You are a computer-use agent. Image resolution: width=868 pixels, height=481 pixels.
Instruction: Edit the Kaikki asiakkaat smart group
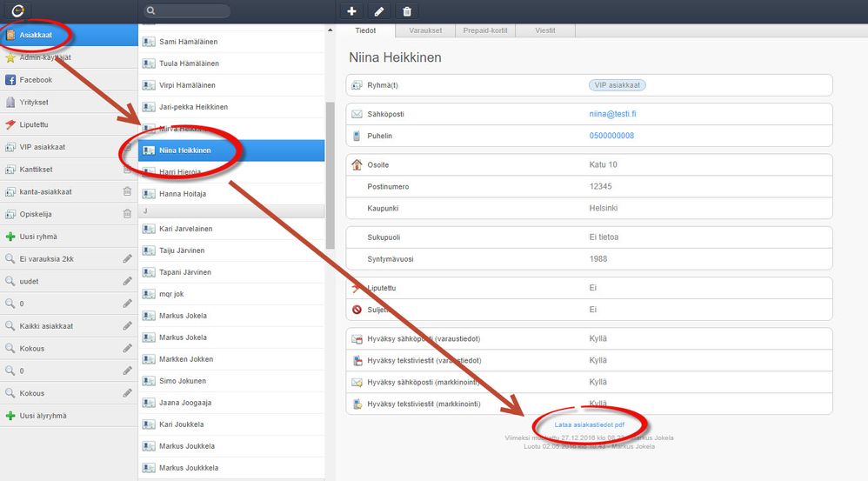click(127, 325)
